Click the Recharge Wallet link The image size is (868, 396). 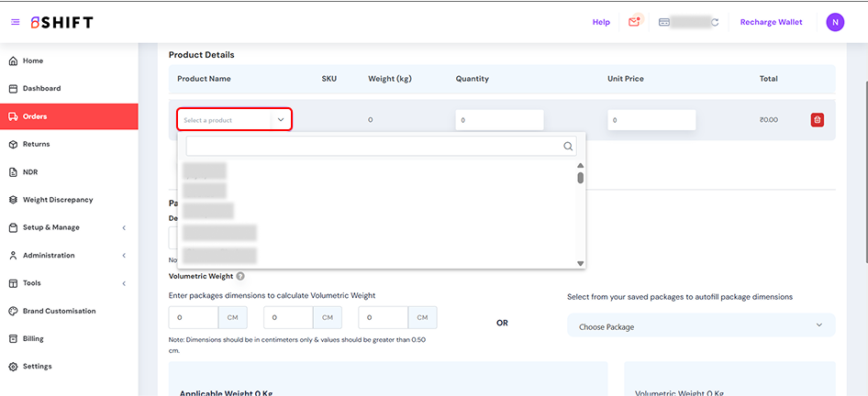point(771,22)
